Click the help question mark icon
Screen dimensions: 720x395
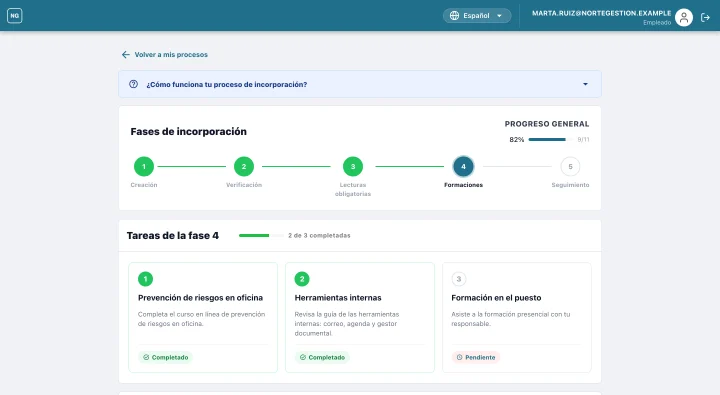(x=133, y=84)
